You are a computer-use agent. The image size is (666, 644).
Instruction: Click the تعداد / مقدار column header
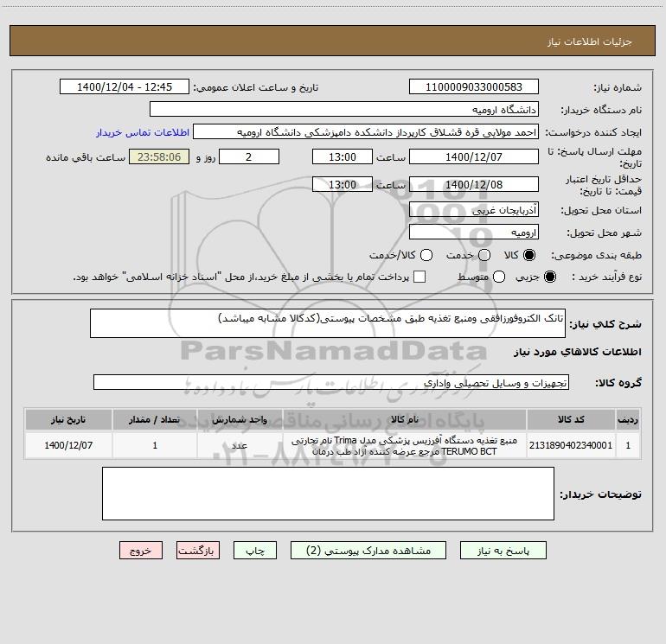155,420
